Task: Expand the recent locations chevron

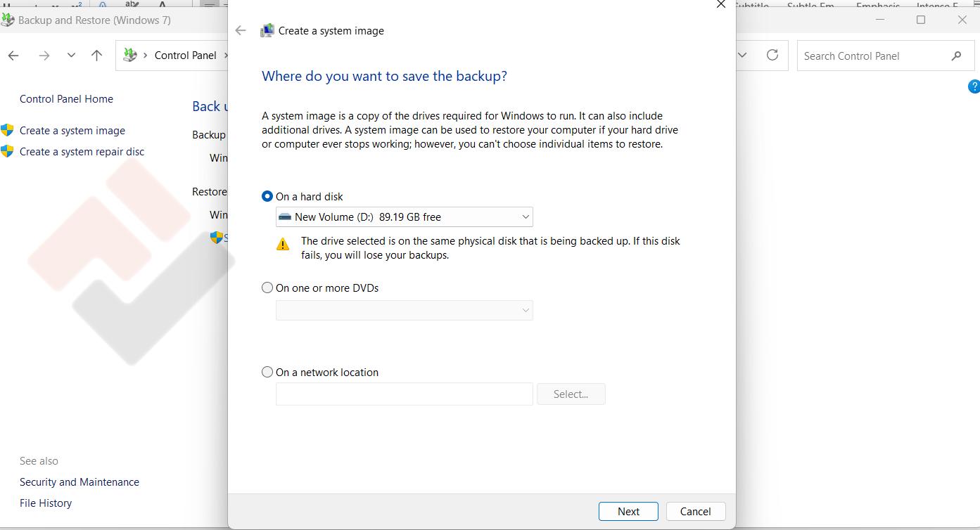Action: click(x=71, y=56)
